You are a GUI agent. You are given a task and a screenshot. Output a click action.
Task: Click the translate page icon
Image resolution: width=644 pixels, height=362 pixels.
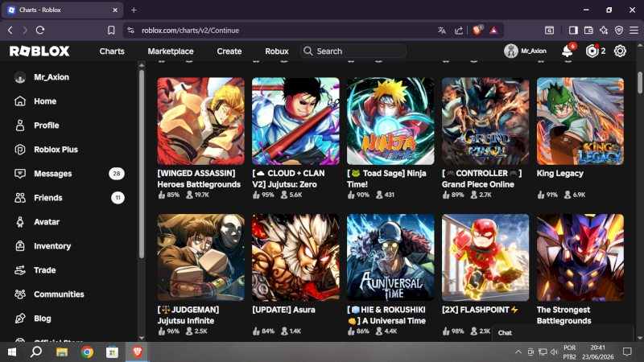coord(441,31)
